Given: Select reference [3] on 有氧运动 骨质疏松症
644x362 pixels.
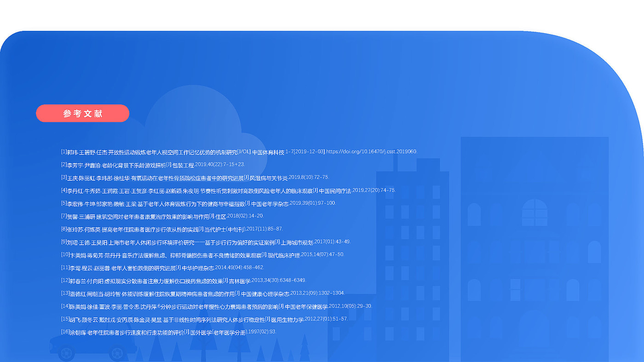Looking at the screenshot, I should [x=195, y=178].
